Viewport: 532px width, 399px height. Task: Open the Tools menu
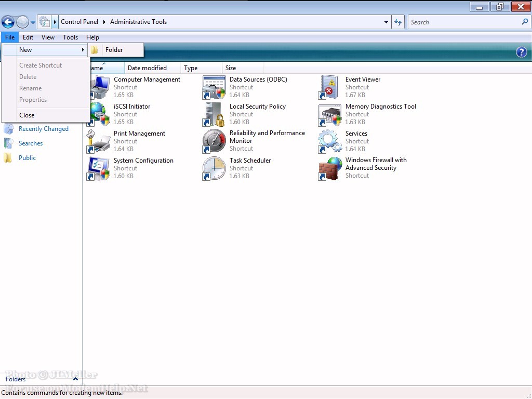pos(70,37)
